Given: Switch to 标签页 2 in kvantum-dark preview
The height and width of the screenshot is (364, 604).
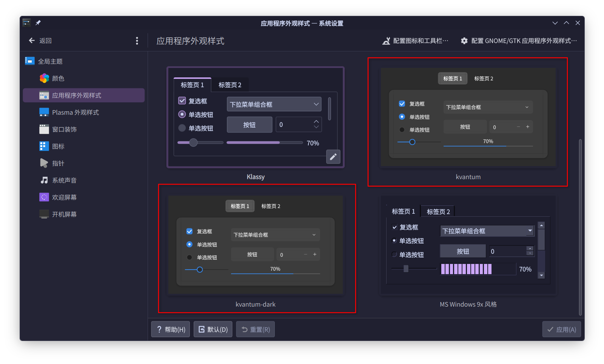Looking at the screenshot, I should point(271,206).
